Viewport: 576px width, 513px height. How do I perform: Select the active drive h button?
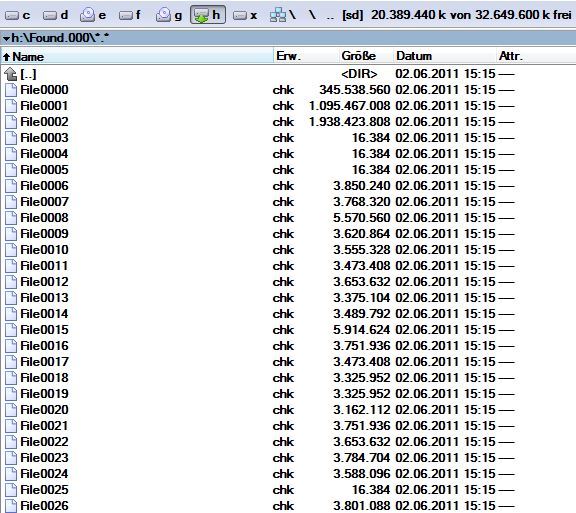pos(208,15)
